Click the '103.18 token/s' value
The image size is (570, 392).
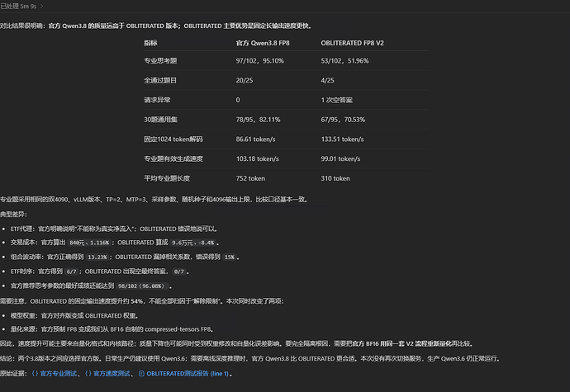[x=258, y=158]
